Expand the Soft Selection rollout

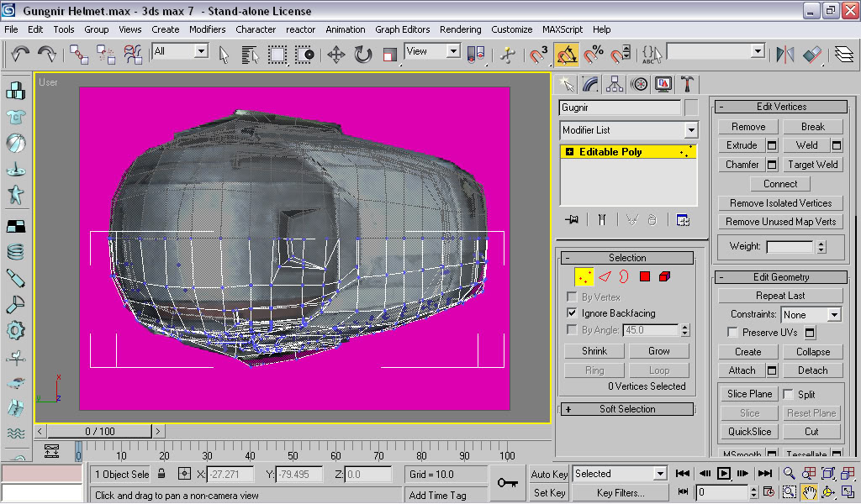pyautogui.click(x=627, y=409)
